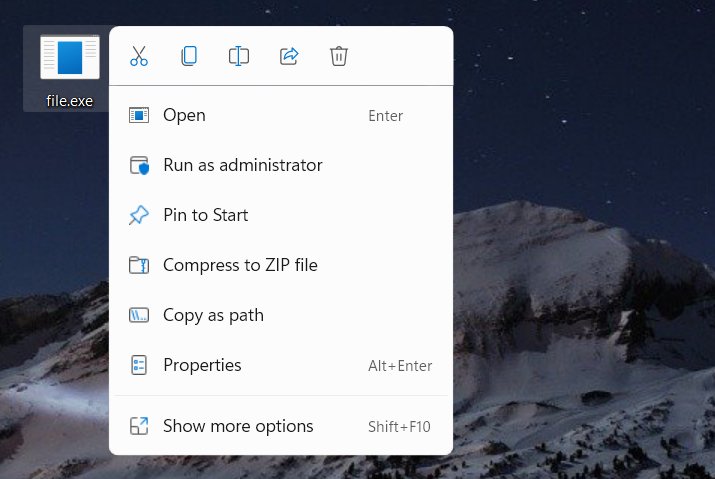
Task: Click the checklist icon beside Properties
Action: click(139, 365)
